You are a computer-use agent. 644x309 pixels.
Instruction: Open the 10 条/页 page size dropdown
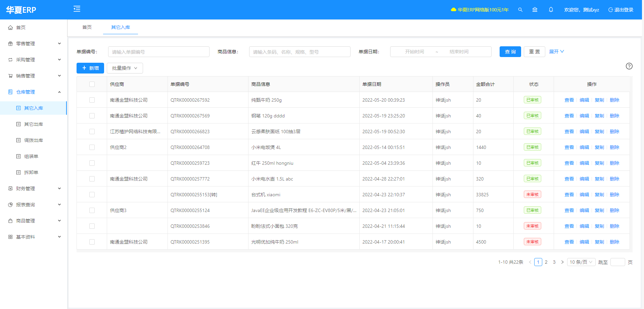click(x=581, y=262)
